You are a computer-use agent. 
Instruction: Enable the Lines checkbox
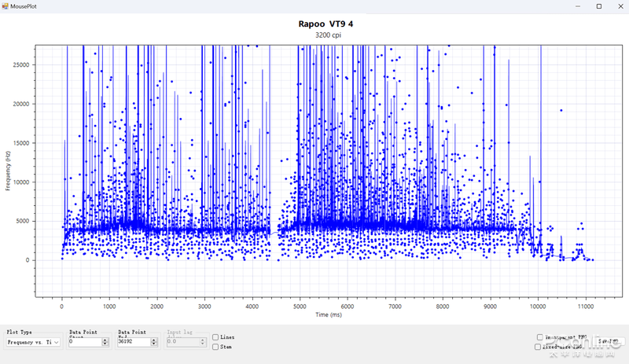(x=215, y=337)
